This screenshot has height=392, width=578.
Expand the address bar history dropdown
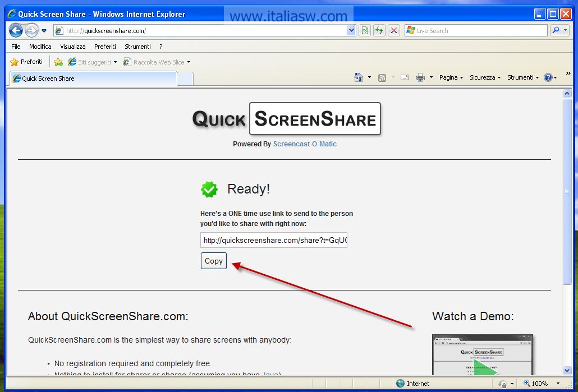[351, 31]
